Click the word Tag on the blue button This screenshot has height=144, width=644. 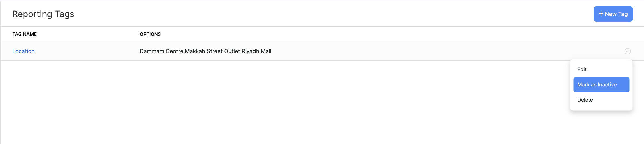pos(623,14)
